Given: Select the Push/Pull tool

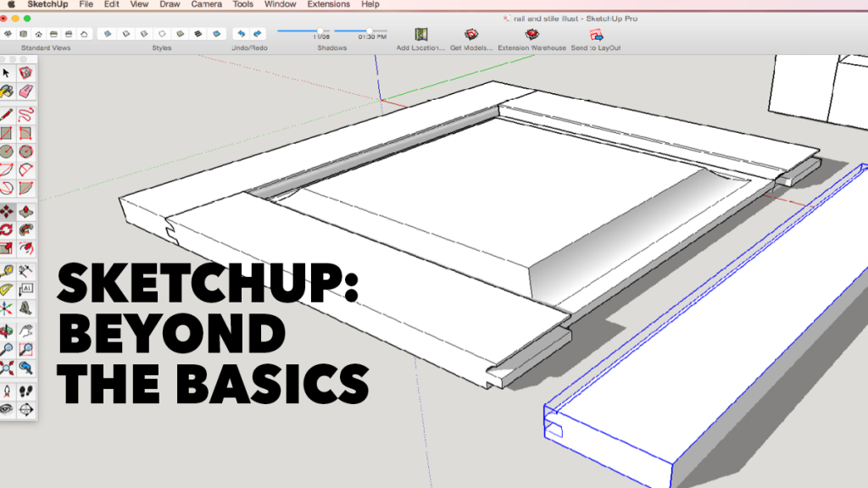Looking at the screenshot, I should pos(25,212).
